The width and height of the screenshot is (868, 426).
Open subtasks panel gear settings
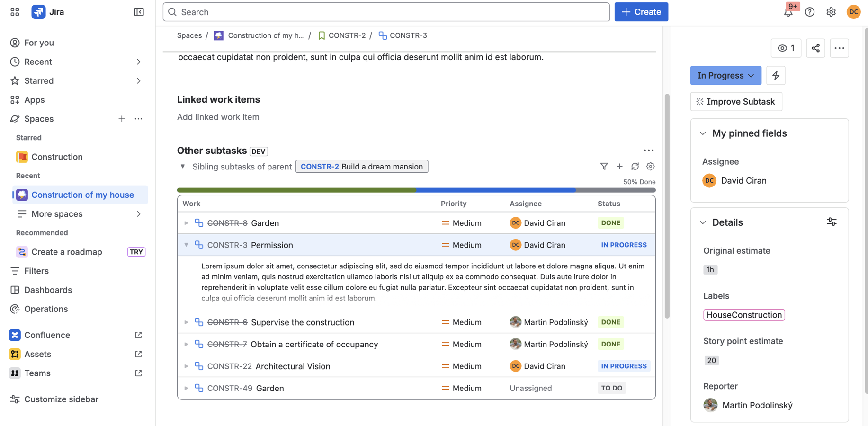651,167
